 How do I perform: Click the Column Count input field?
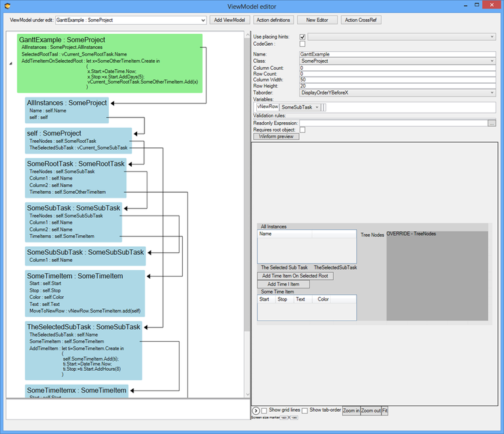coord(398,68)
